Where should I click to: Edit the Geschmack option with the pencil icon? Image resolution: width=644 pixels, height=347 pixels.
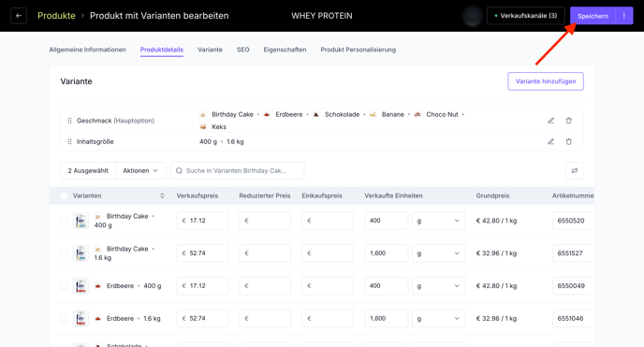[550, 121]
